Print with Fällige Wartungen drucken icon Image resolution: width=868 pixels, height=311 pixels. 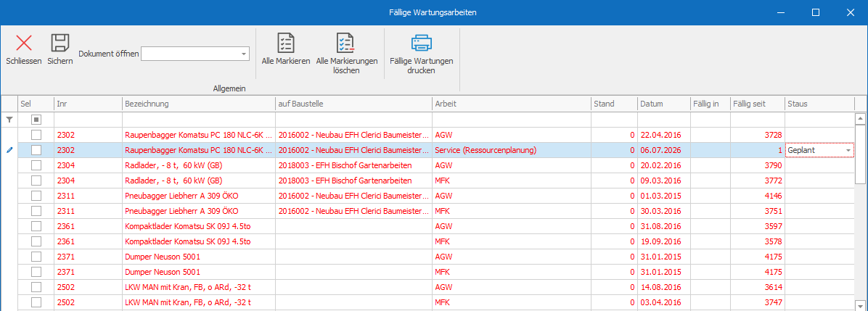[421, 43]
